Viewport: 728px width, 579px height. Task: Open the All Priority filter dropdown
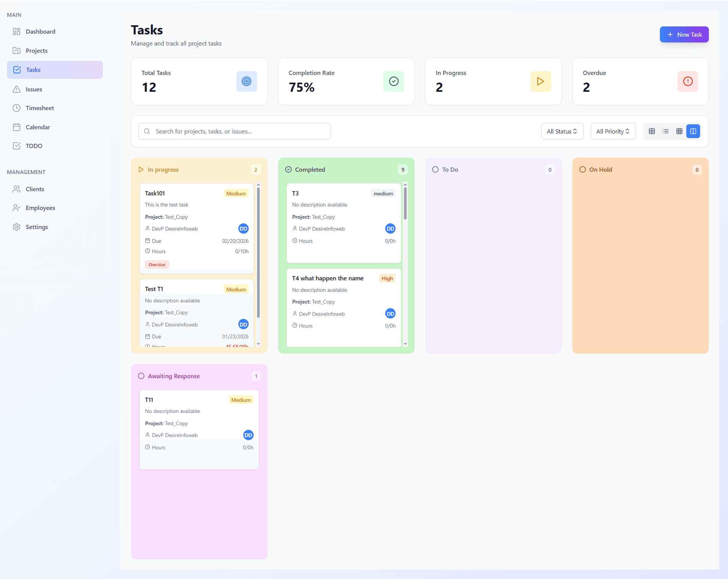click(613, 131)
